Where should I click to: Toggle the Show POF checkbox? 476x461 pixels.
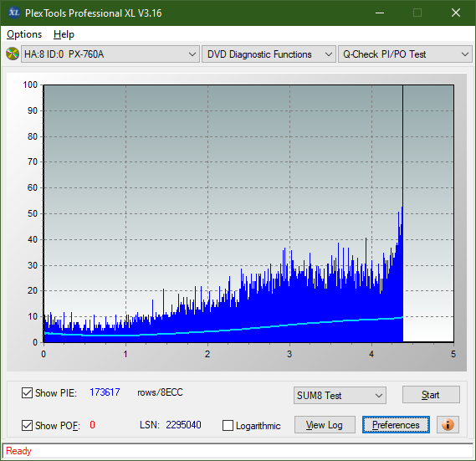[x=27, y=425]
